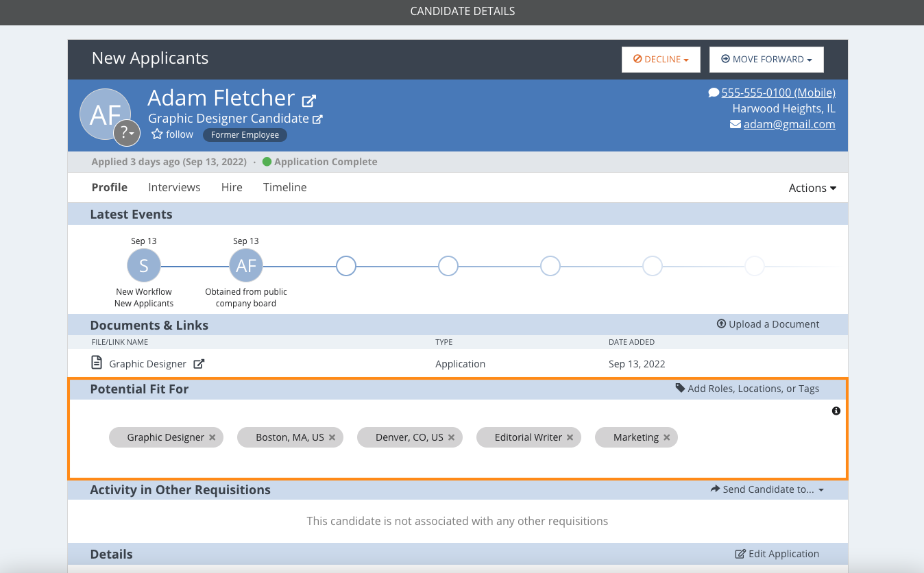Open Adam Fletcher profile external link icon
The width and height of the screenshot is (924, 573).
tap(309, 101)
